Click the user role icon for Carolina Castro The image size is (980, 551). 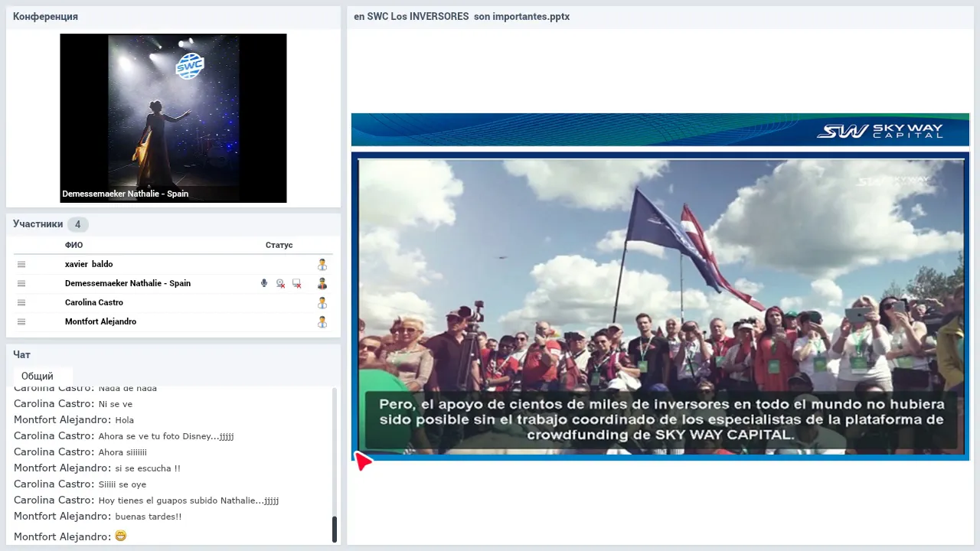click(x=322, y=302)
